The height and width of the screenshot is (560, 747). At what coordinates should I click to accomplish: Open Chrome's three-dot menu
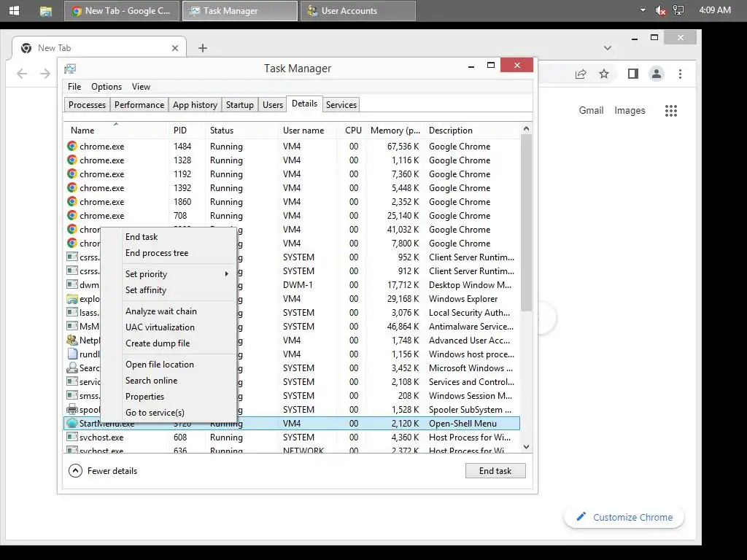[x=681, y=74]
